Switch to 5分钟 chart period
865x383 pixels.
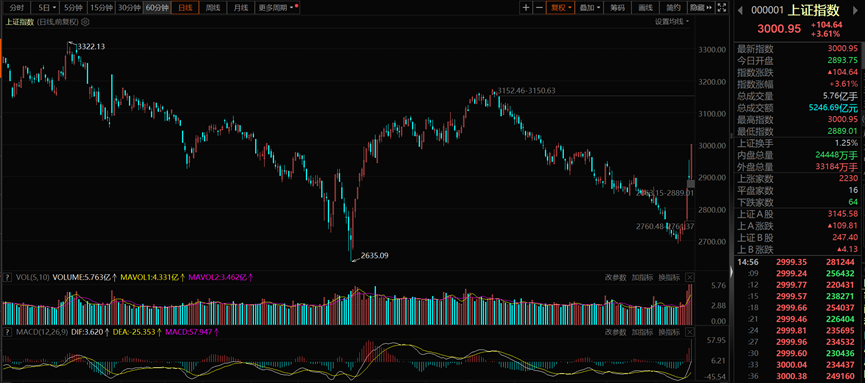tap(73, 8)
